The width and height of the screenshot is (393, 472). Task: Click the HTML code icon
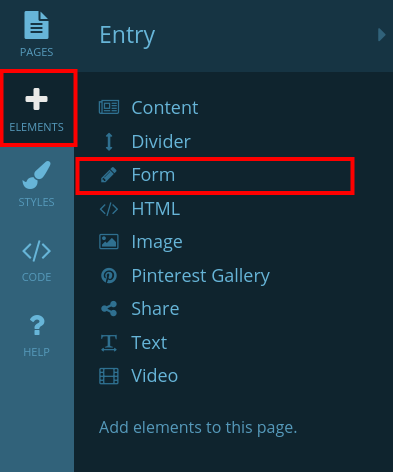[x=109, y=209]
